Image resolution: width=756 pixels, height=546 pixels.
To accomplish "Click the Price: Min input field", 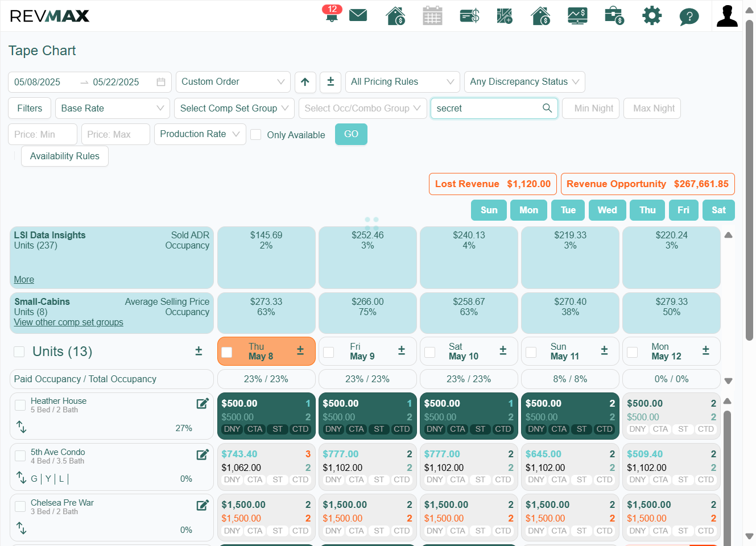I will point(43,134).
